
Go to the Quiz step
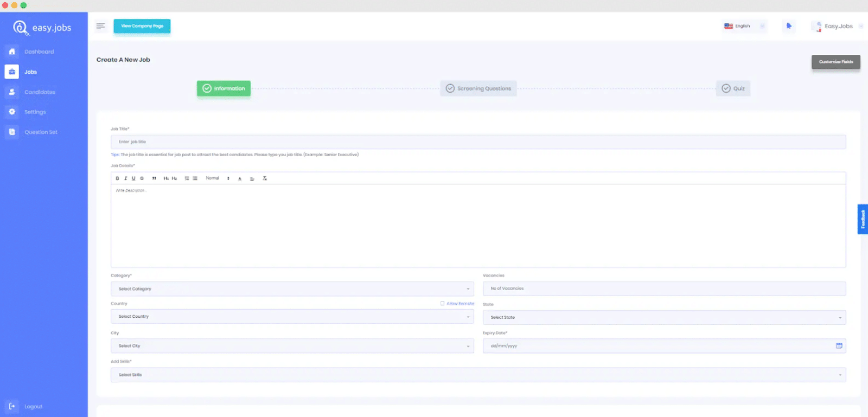733,88
